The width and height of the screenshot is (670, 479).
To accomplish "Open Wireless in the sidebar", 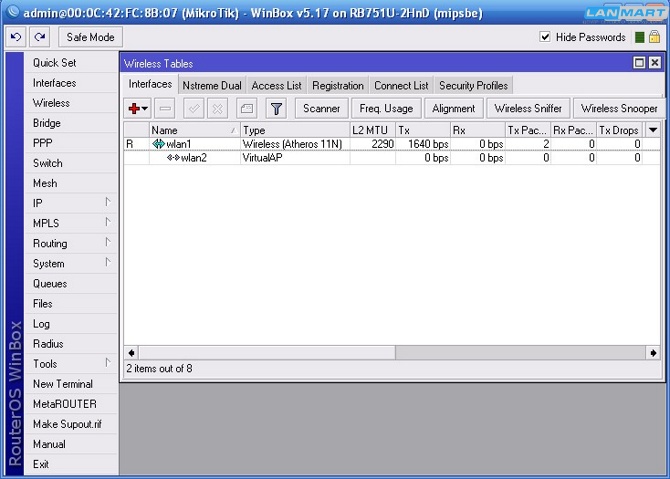I will click(x=71, y=103).
